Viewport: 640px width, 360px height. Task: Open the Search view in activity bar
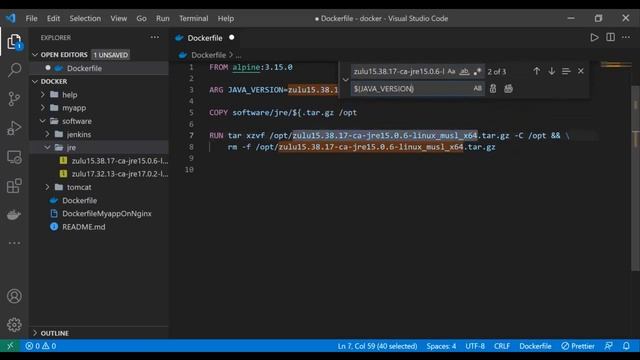14,70
